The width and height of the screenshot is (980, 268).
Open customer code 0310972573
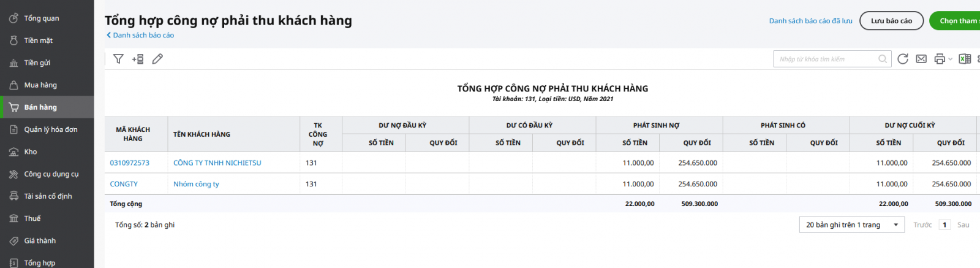coord(130,163)
